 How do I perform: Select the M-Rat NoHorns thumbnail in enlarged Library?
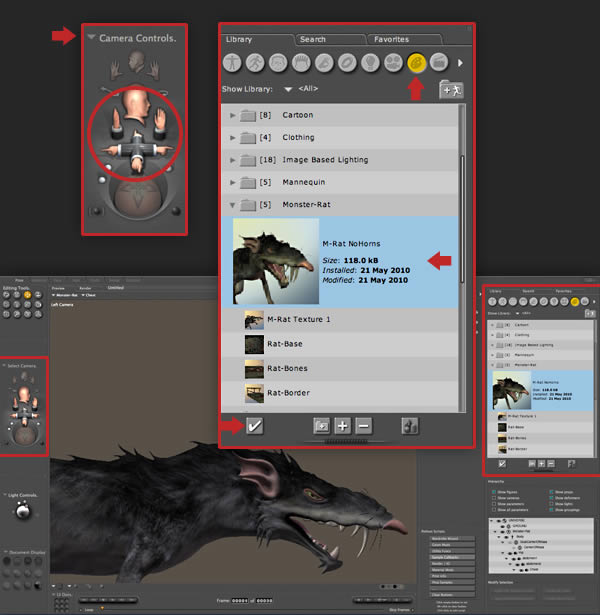tap(276, 261)
